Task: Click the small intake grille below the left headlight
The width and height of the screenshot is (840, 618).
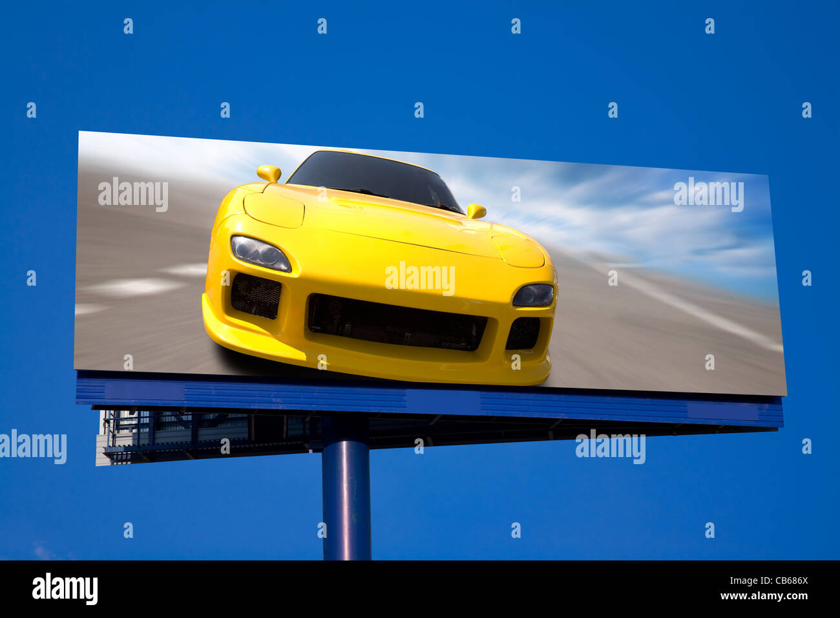Action: (x=256, y=296)
